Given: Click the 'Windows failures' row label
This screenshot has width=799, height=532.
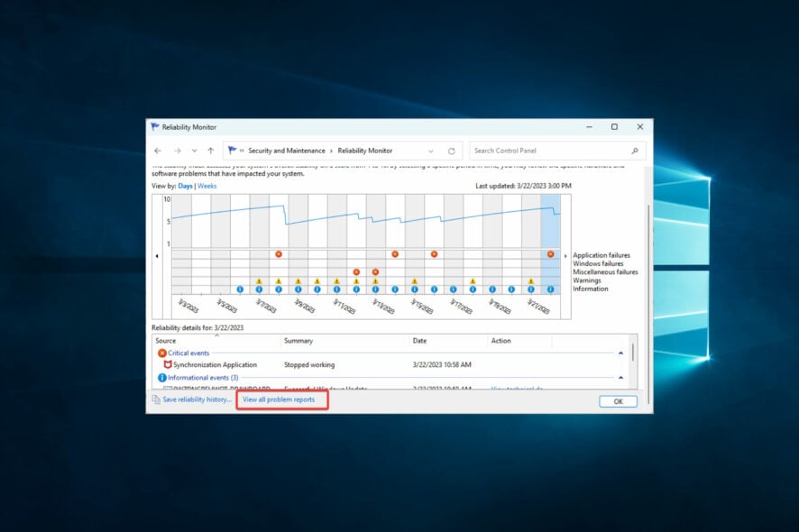Looking at the screenshot, I should click(x=598, y=263).
